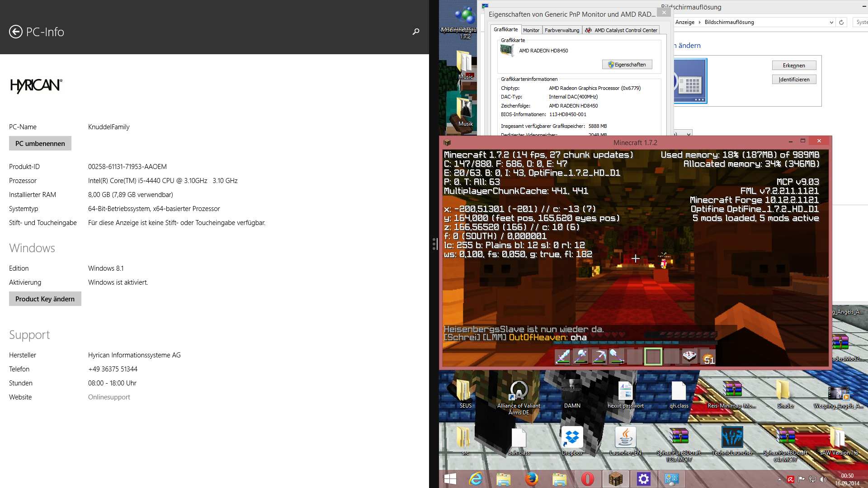Screen dimensions: 868x488
Task: Select the shovel in the Minecraft hotbar
Action: (617, 357)
